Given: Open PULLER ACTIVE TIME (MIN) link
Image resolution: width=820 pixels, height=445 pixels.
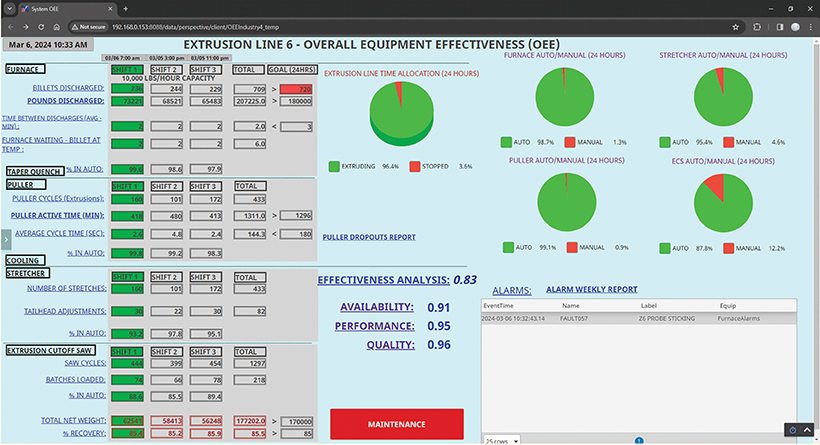Looking at the screenshot, I should click(58, 215).
